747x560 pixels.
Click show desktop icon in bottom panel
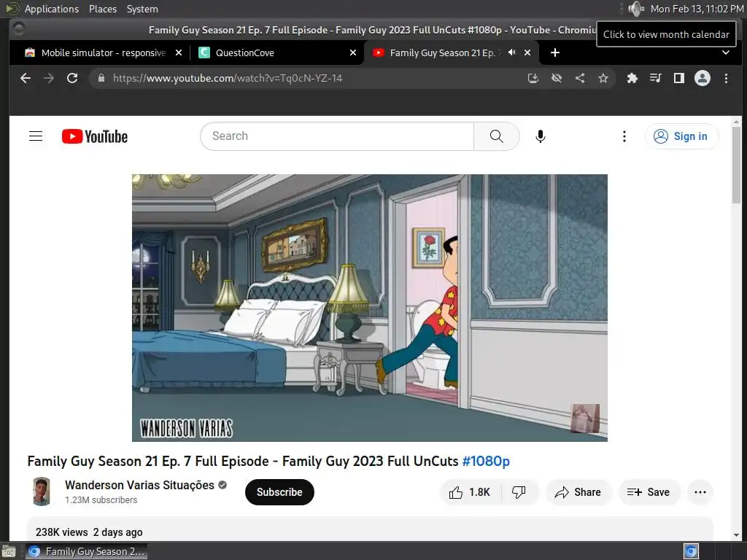[9, 552]
